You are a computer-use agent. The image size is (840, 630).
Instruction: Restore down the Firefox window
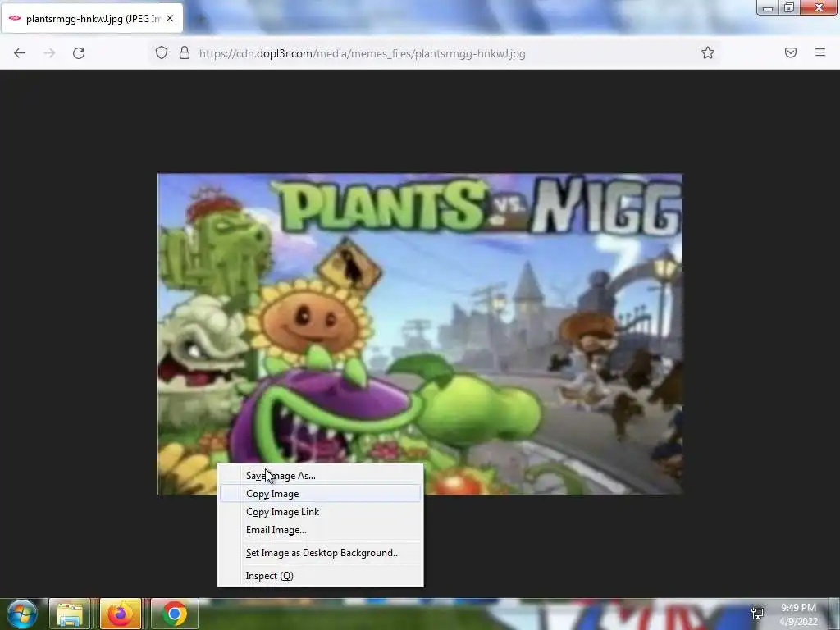(788, 7)
